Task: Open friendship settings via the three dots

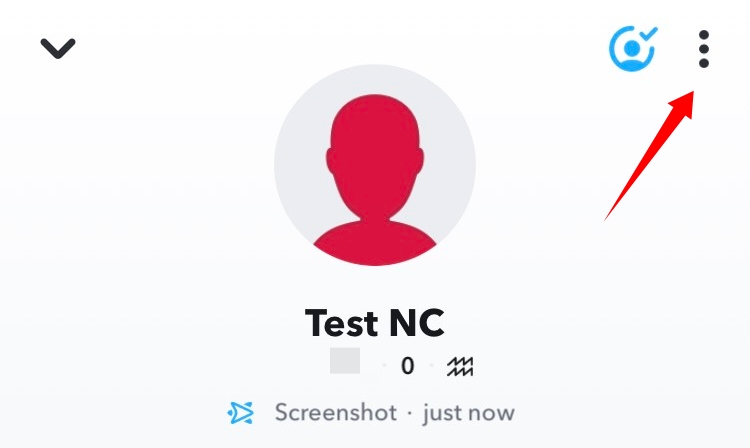Action: 703,49
